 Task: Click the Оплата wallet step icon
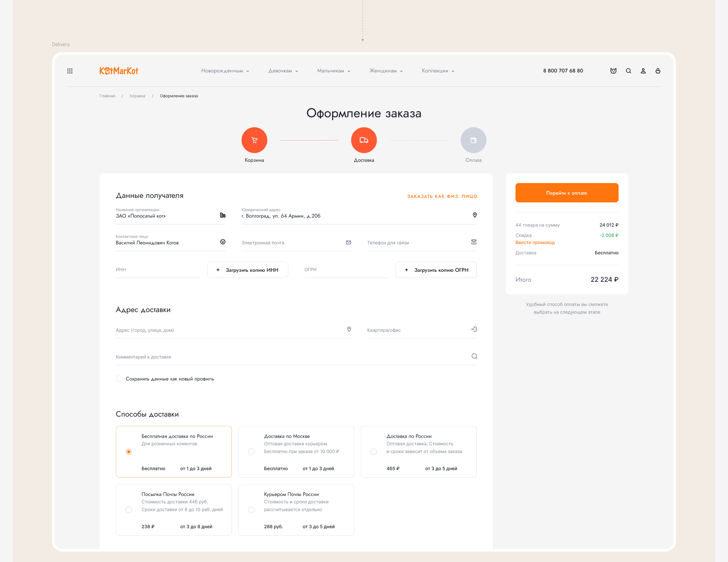pyautogui.click(x=473, y=140)
